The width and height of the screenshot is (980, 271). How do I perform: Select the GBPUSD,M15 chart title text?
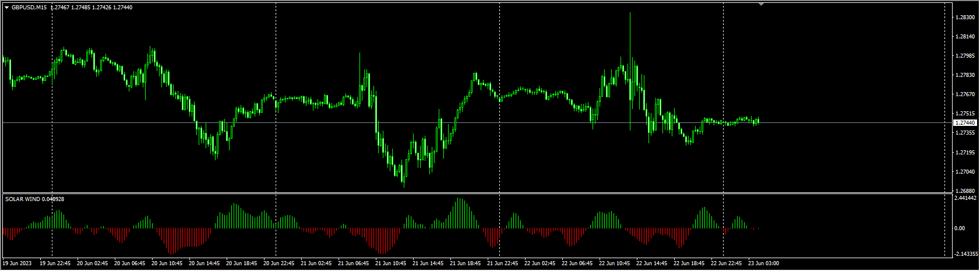point(29,8)
